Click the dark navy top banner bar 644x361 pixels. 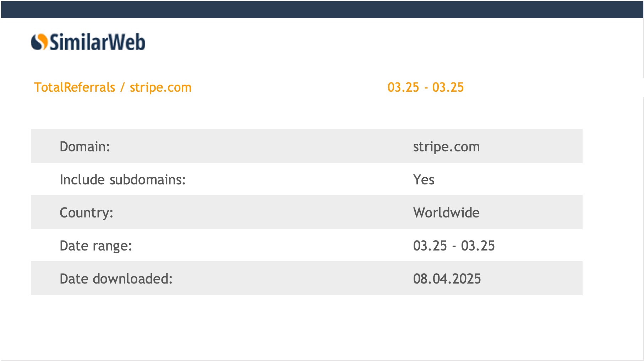(x=322, y=9)
